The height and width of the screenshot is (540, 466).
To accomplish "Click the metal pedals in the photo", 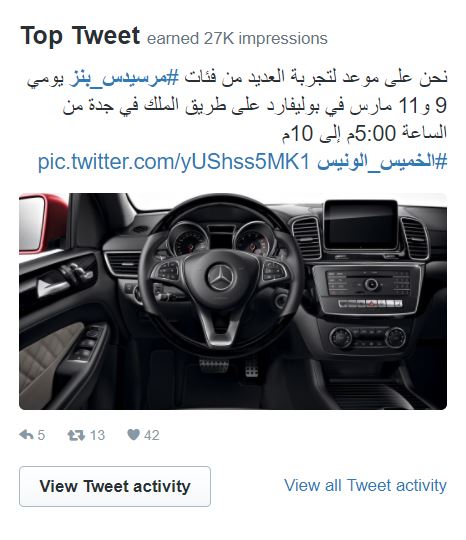I will (x=229, y=367).
